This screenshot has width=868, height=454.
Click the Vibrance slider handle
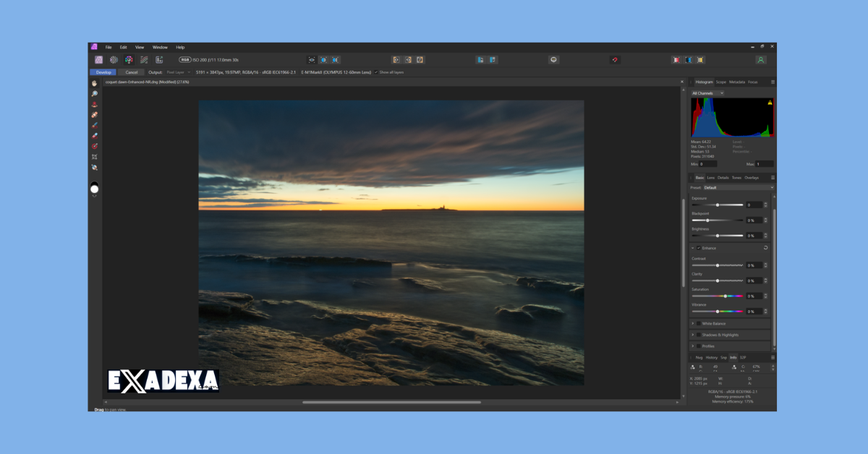pos(718,312)
